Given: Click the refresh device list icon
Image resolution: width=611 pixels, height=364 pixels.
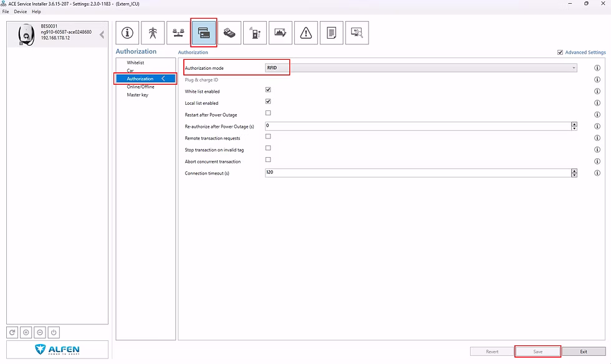Looking at the screenshot, I should pyautogui.click(x=12, y=332).
